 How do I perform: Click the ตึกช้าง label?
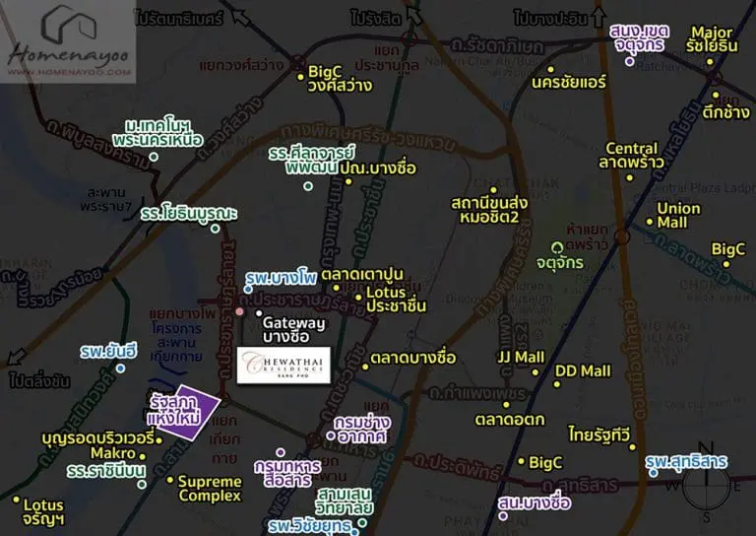pyautogui.click(x=725, y=112)
